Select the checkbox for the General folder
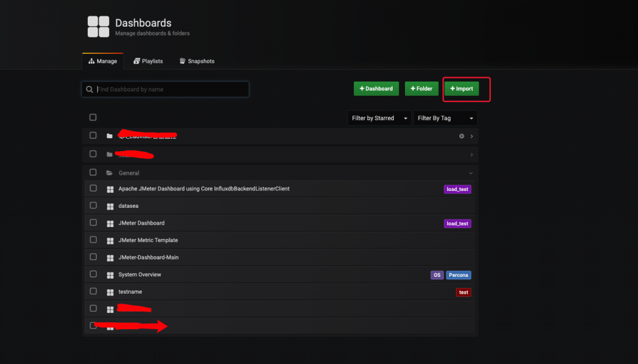The width and height of the screenshot is (638, 364). (x=93, y=172)
